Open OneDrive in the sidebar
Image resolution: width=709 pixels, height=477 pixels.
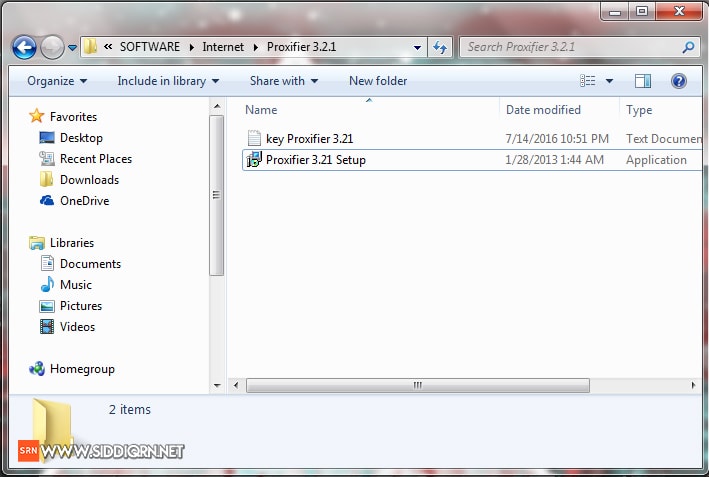[85, 201]
